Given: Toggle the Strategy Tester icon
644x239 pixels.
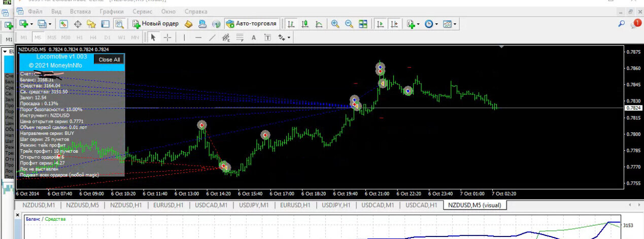Looking at the screenshot, I should tap(119, 24).
